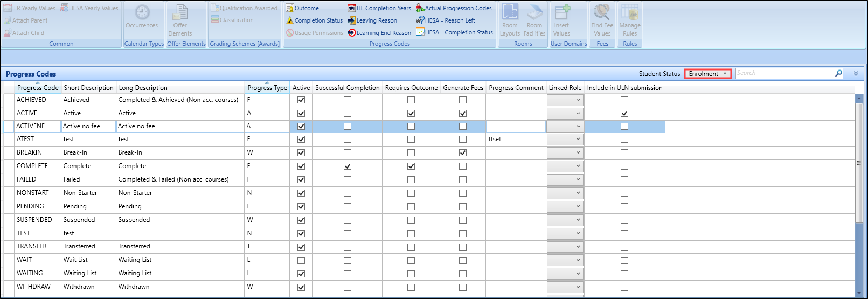
Task: Open Completion Status warning icon
Action: coord(290,20)
